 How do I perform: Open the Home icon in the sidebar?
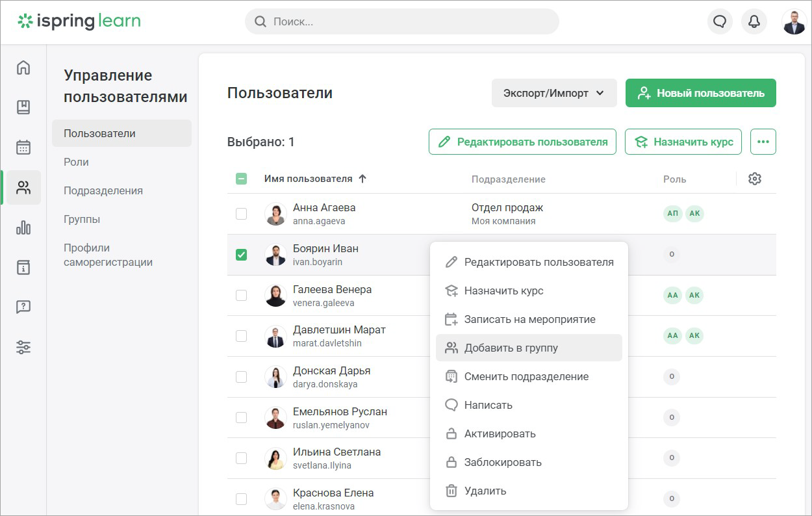[23, 68]
